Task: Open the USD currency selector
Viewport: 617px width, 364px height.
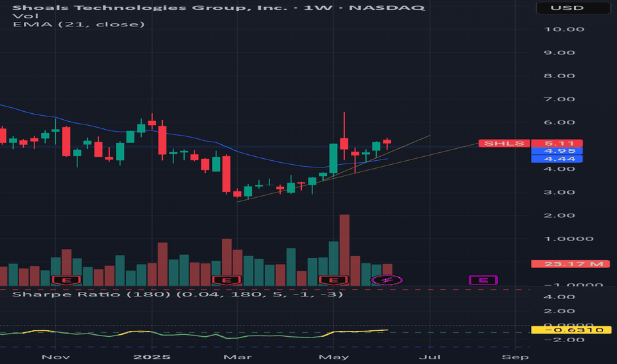Action: pos(573,8)
